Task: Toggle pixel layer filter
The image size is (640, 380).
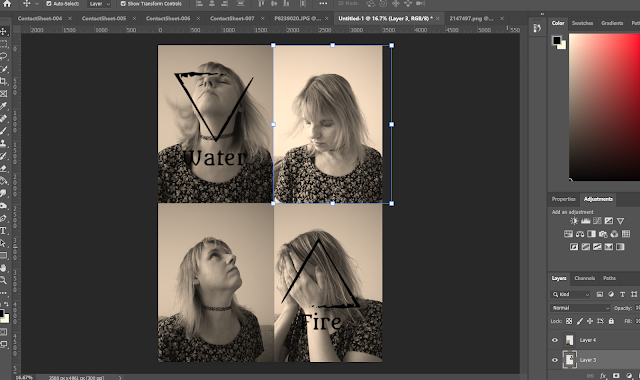Action: (x=600, y=294)
